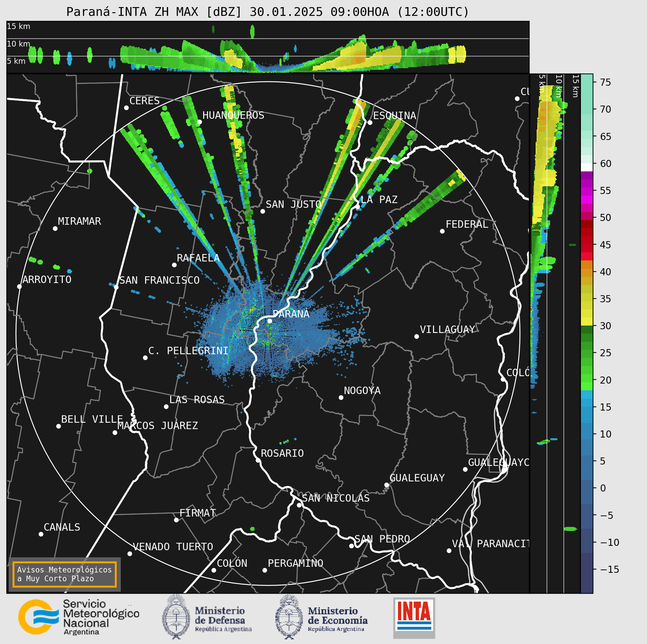Click the ROSARIO city label
Image resolution: width=647 pixels, height=644 pixels.
[x=282, y=453]
